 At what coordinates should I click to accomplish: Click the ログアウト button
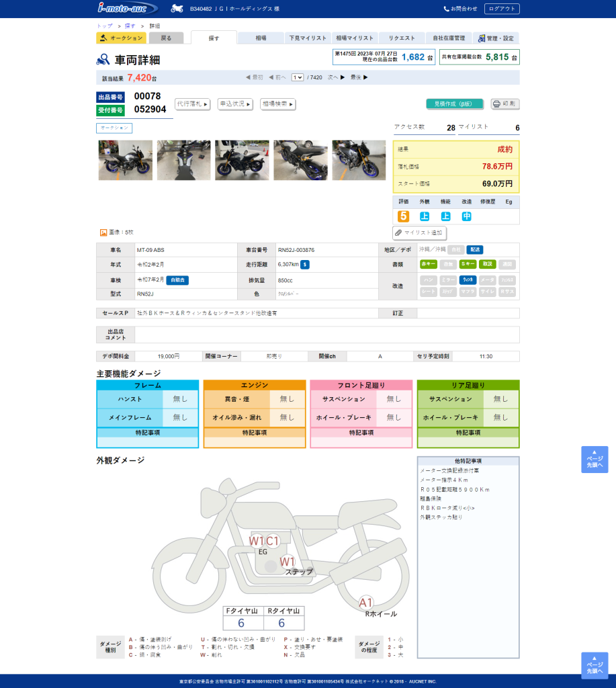(x=501, y=9)
